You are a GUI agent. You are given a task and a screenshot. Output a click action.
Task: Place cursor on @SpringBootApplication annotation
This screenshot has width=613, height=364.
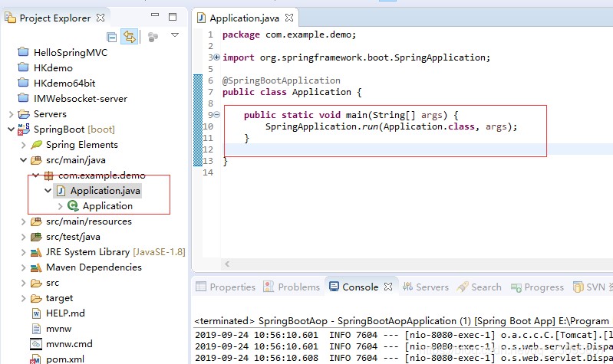click(x=281, y=80)
